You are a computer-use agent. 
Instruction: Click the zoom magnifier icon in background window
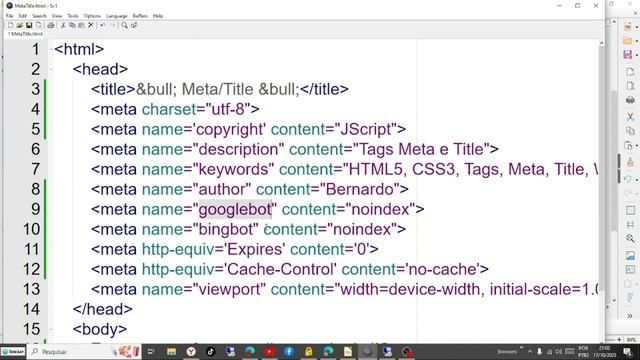pyautogui.click(x=630, y=238)
